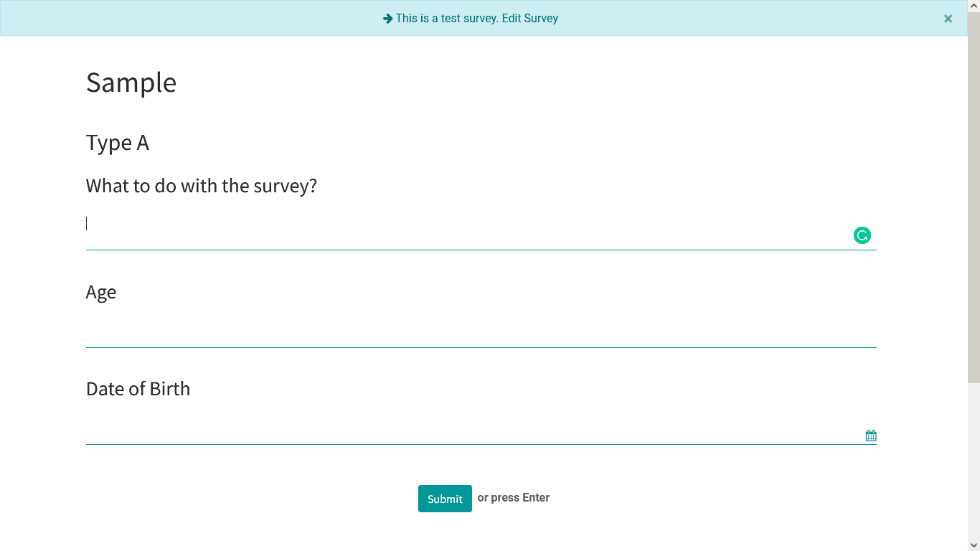This screenshot has width=980, height=551.
Task: Click the Submit button
Action: point(445,498)
